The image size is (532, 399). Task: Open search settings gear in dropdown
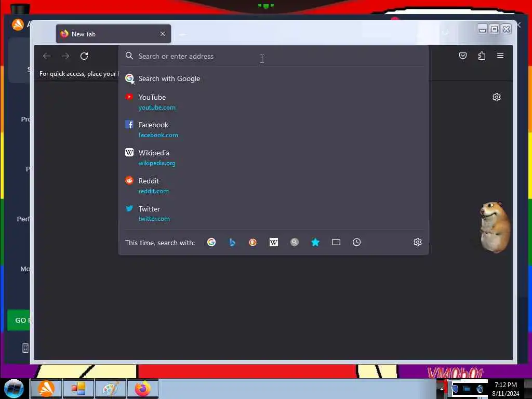coord(418,242)
